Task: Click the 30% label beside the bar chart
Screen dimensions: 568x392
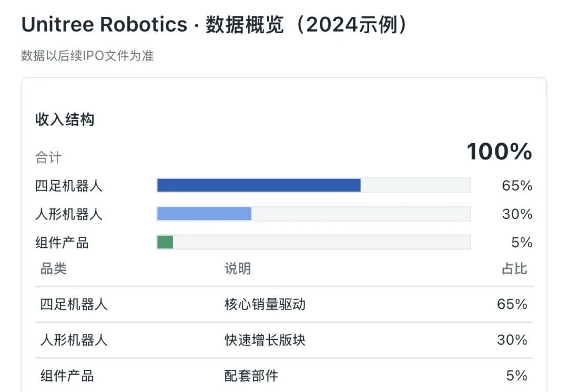Action: coord(517,214)
